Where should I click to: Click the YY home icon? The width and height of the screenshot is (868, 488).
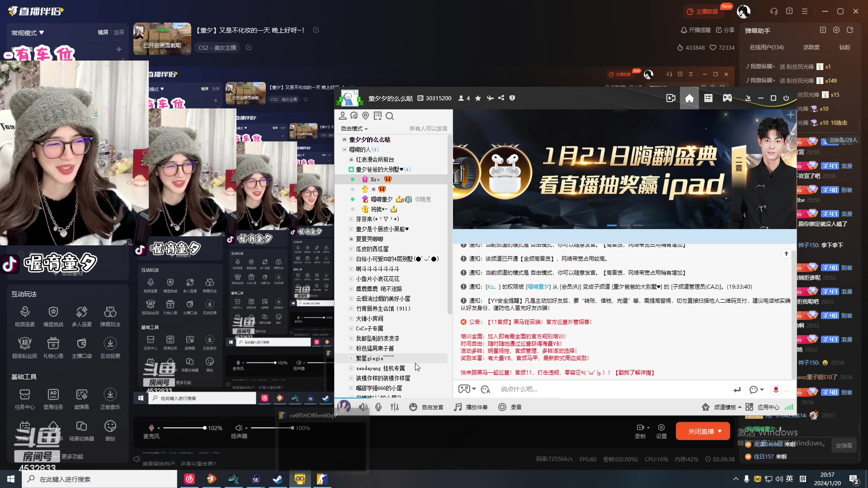(x=689, y=98)
